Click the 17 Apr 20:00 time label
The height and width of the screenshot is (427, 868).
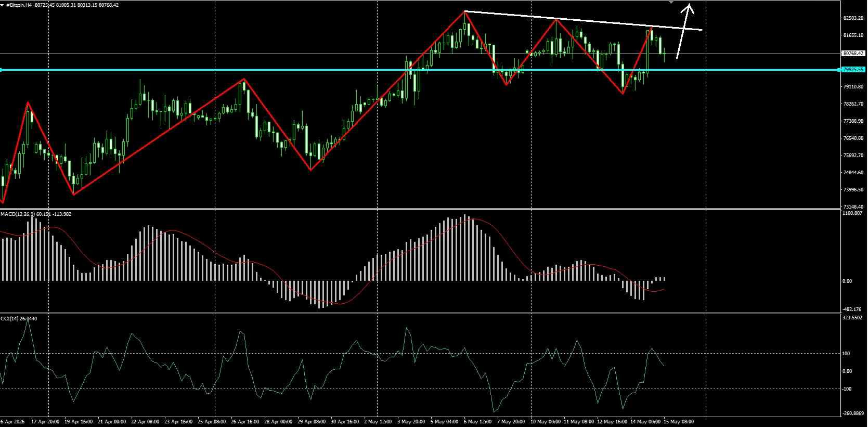[x=45, y=422]
